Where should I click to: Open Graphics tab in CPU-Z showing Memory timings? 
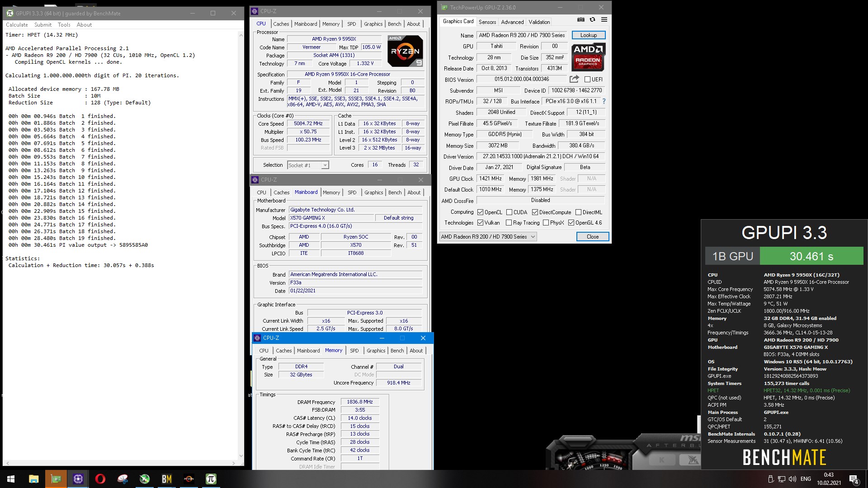click(376, 351)
